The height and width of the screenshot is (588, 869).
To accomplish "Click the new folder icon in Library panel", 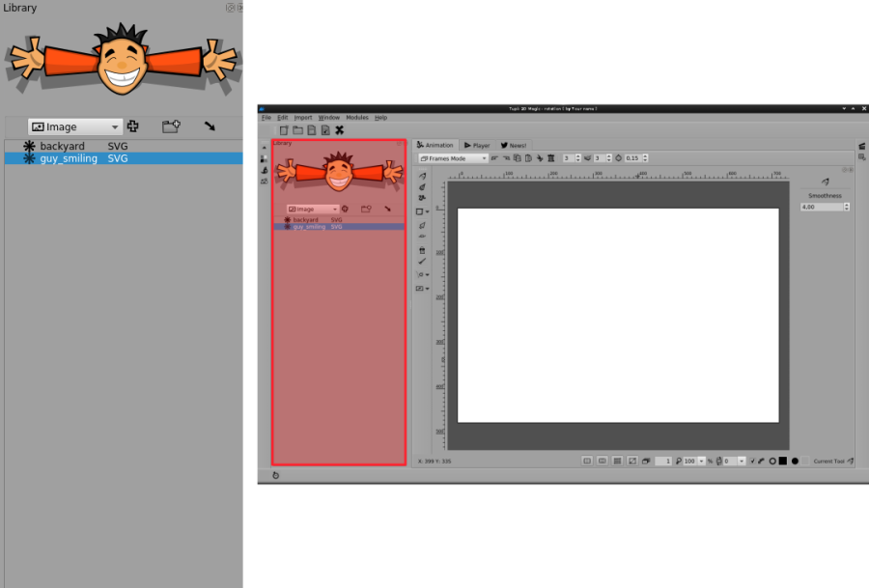I will pos(171,126).
